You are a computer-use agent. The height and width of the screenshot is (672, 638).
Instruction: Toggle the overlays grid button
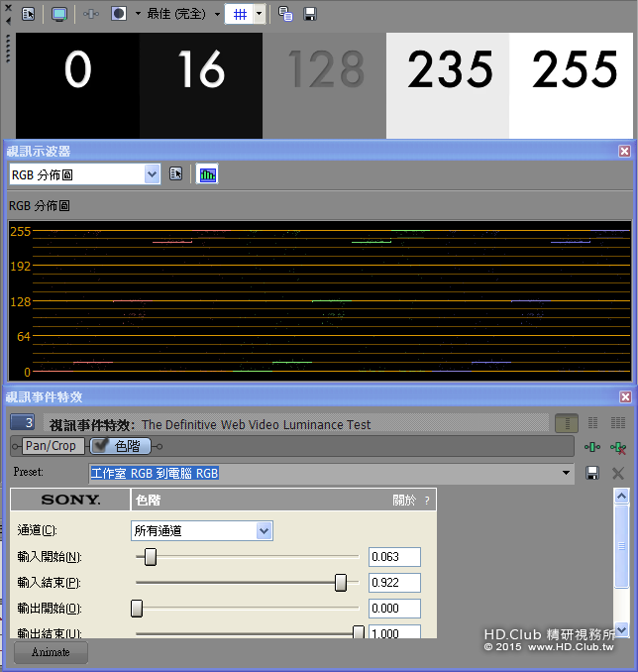pyautogui.click(x=240, y=15)
